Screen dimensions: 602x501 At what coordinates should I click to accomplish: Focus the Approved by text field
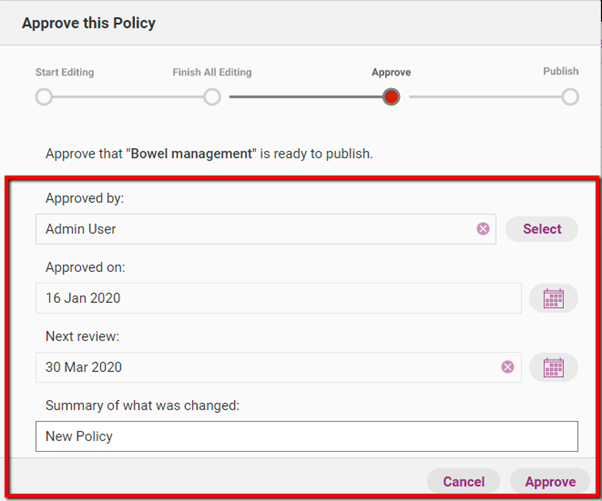(x=255, y=229)
